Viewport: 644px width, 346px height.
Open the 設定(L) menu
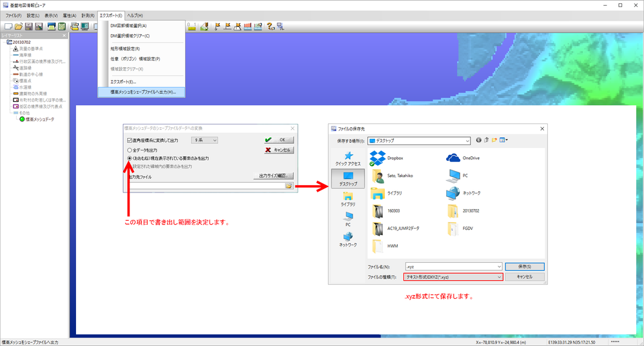click(x=33, y=15)
